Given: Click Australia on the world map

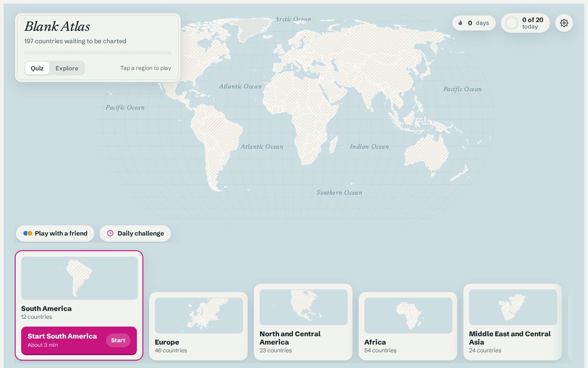Looking at the screenshot, I should coord(427,152).
